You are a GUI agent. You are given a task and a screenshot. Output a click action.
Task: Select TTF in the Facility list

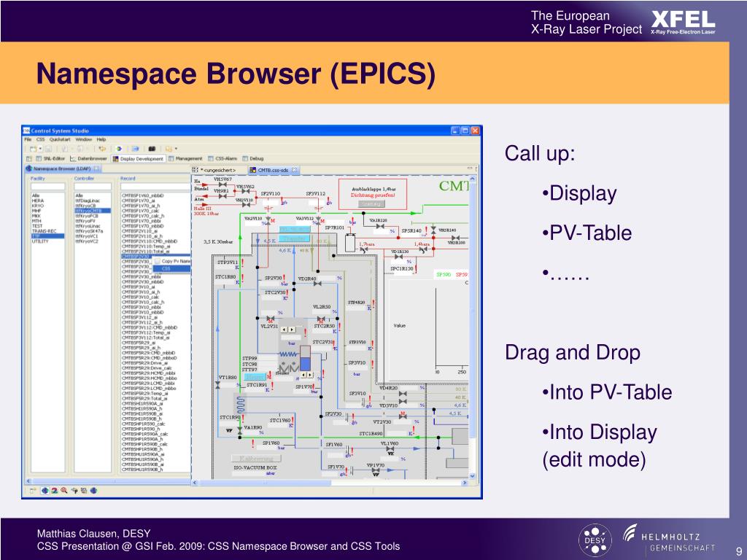(47, 236)
